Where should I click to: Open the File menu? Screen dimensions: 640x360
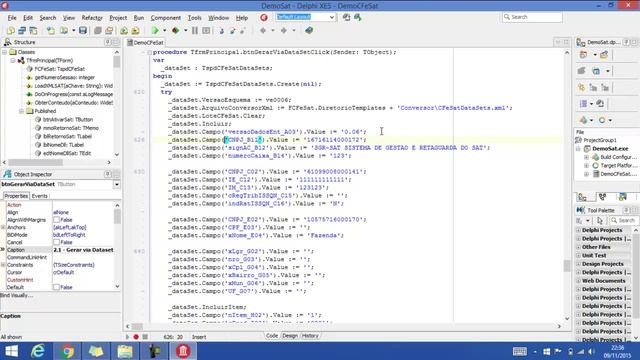tap(12, 18)
